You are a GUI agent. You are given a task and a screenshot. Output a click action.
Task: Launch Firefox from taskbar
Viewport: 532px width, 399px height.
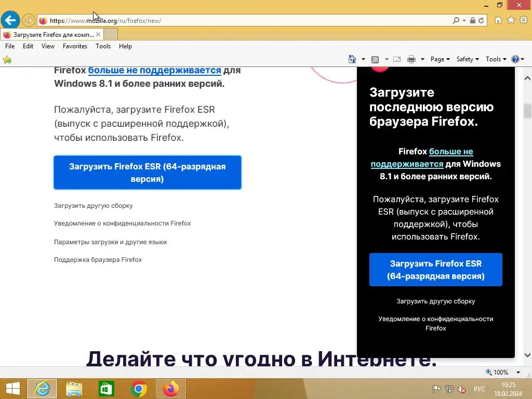tap(170, 389)
